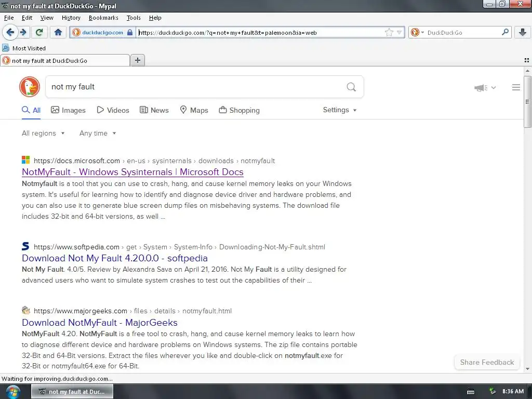The height and width of the screenshot is (399, 532).
Task: Select the All results tab
Action: point(31,110)
